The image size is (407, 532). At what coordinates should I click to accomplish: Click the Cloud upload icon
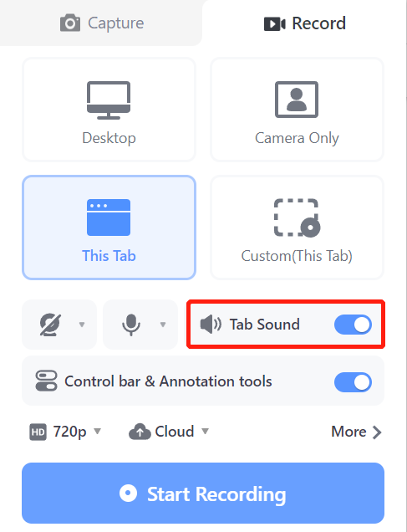click(x=140, y=432)
